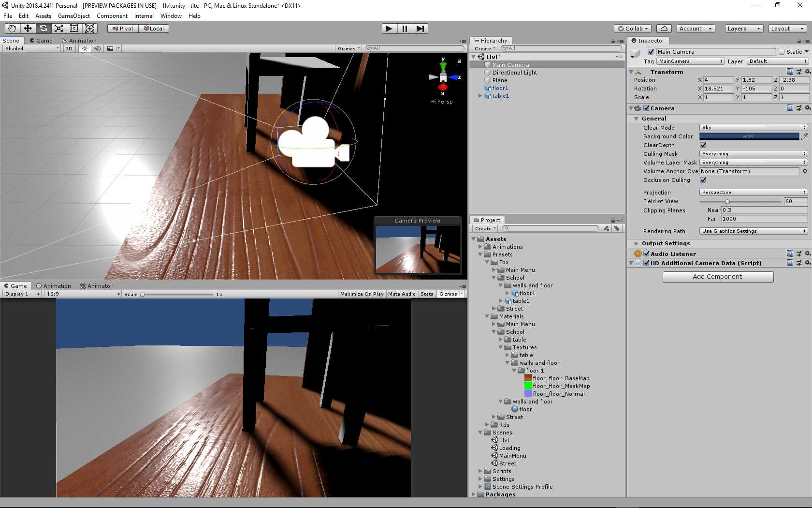Viewport: 812px width, 508px height.
Task: Open the GameObject menu
Action: [x=74, y=16]
